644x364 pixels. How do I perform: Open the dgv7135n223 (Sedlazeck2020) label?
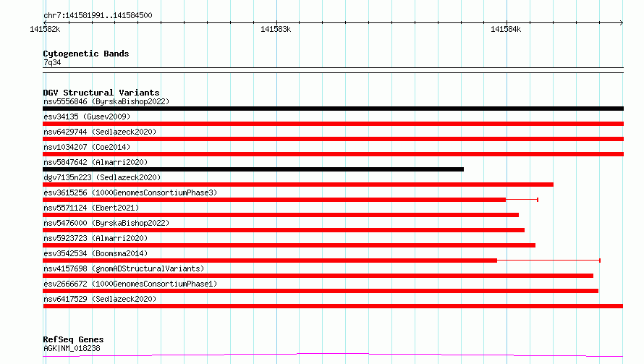click(102, 177)
